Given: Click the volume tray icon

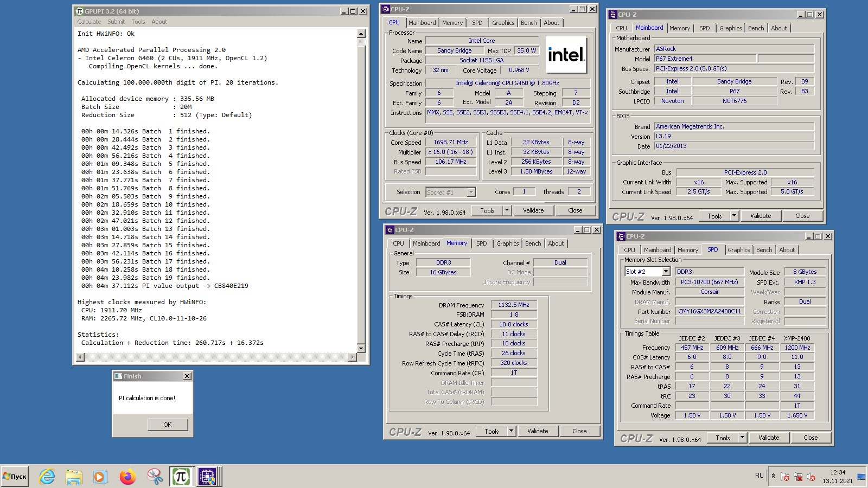Looking at the screenshot, I should tap(811, 477).
